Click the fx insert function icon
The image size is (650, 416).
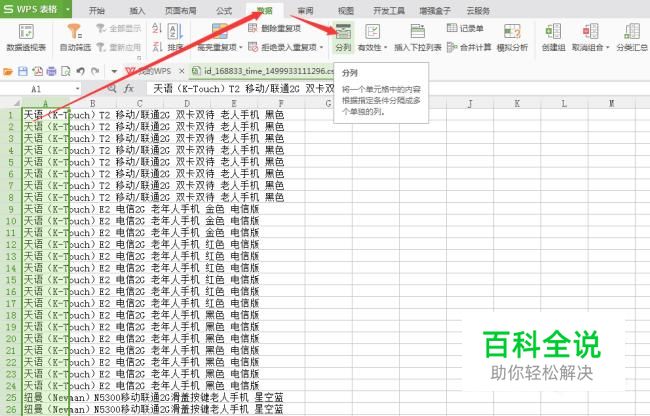pyautogui.click(x=129, y=88)
